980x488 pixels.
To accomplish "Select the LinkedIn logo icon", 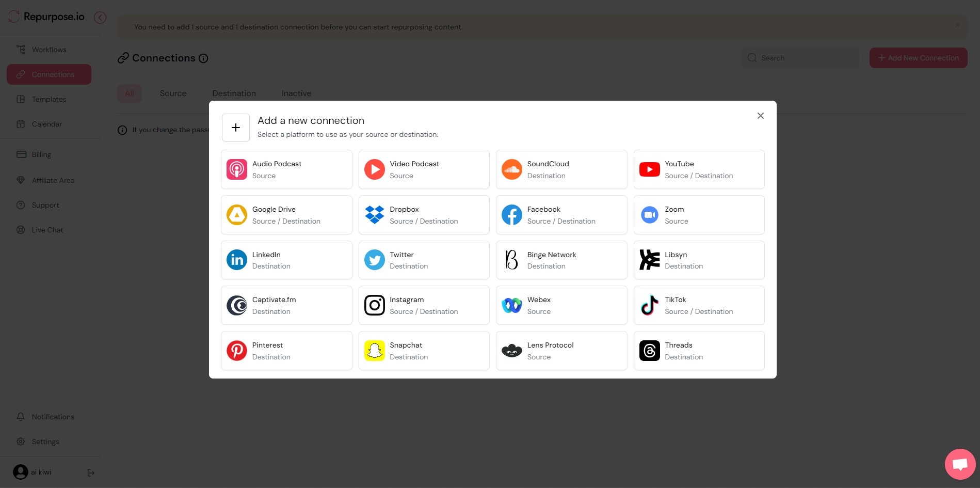I will (x=237, y=260).
